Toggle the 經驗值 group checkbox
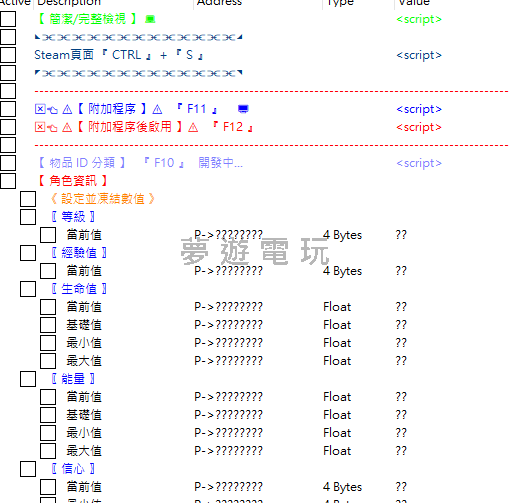This screenshot has height=503, width=509. (x=28, y=253)
